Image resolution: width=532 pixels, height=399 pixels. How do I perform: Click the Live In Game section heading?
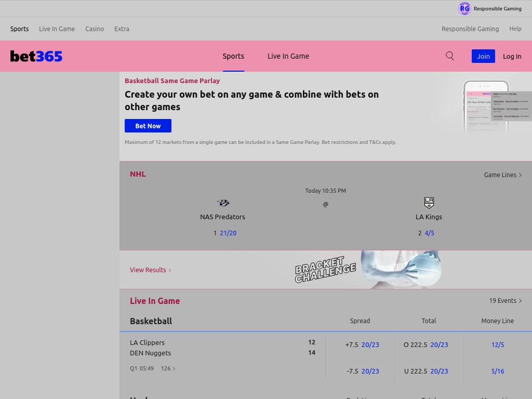(155, 301)
